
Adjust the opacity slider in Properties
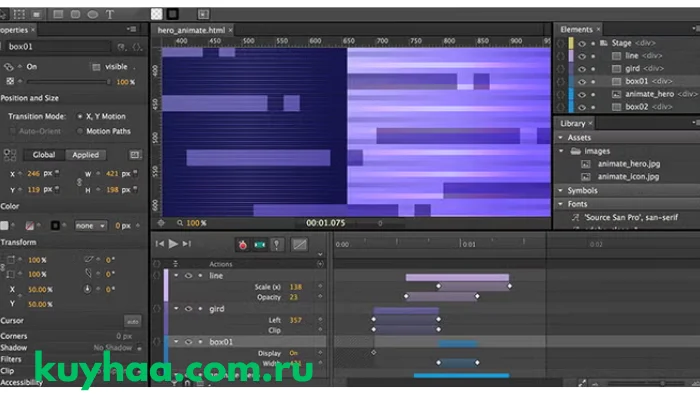tap(68, 82)
